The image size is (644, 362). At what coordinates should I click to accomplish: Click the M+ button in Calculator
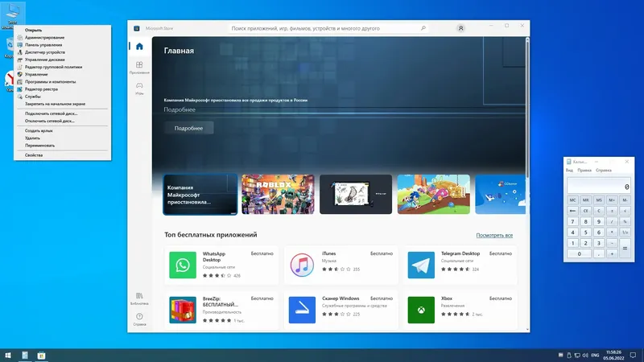612,200
